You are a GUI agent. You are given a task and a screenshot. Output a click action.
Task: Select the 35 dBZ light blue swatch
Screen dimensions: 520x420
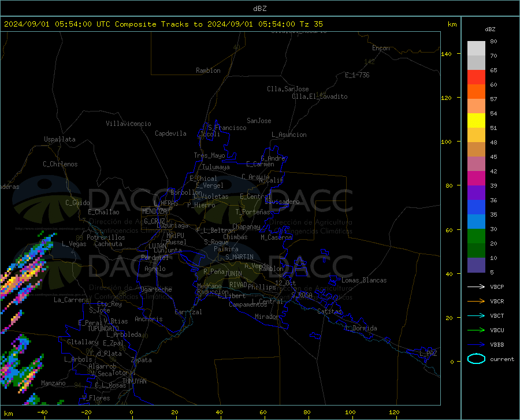click(476, 222)
